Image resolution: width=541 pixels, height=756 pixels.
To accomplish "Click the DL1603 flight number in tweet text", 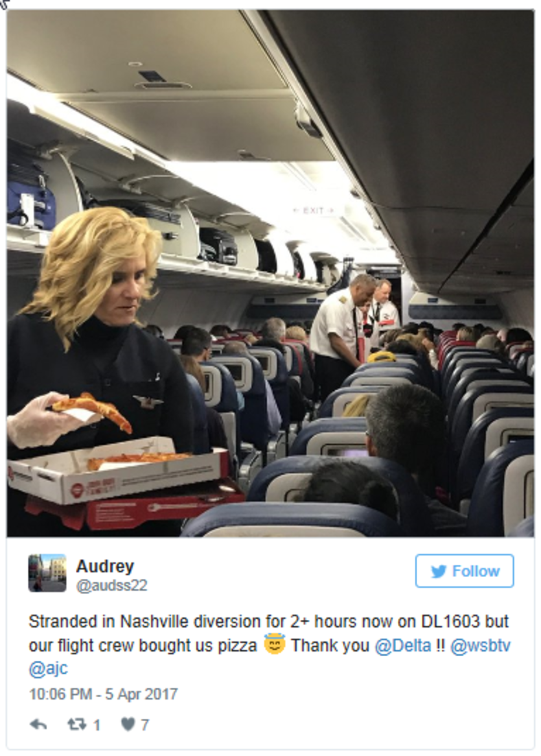I will pos(451,622).
